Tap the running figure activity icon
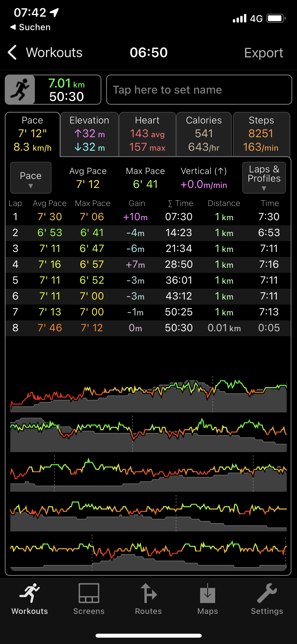297x644 pixels. (20, 90)
